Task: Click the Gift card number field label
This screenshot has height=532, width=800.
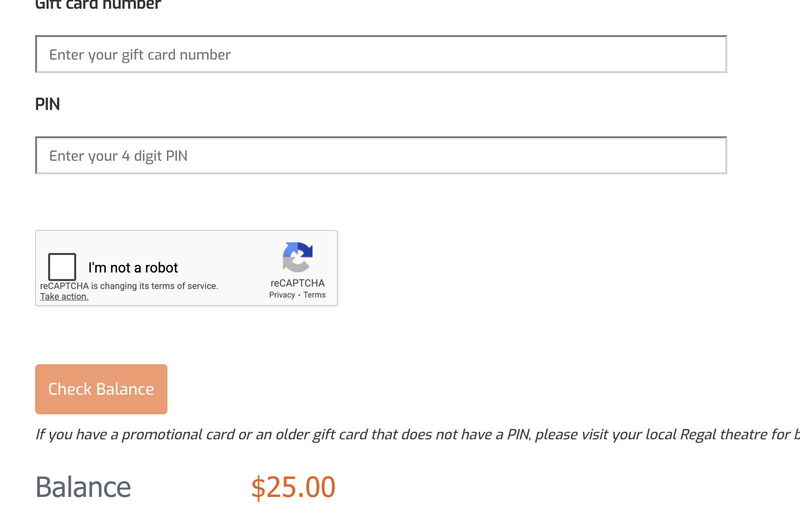Action: click(x=98, y=5)
